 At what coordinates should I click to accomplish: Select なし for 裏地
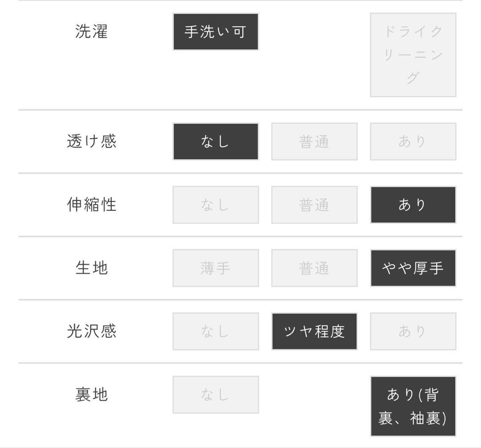(216, 395)
